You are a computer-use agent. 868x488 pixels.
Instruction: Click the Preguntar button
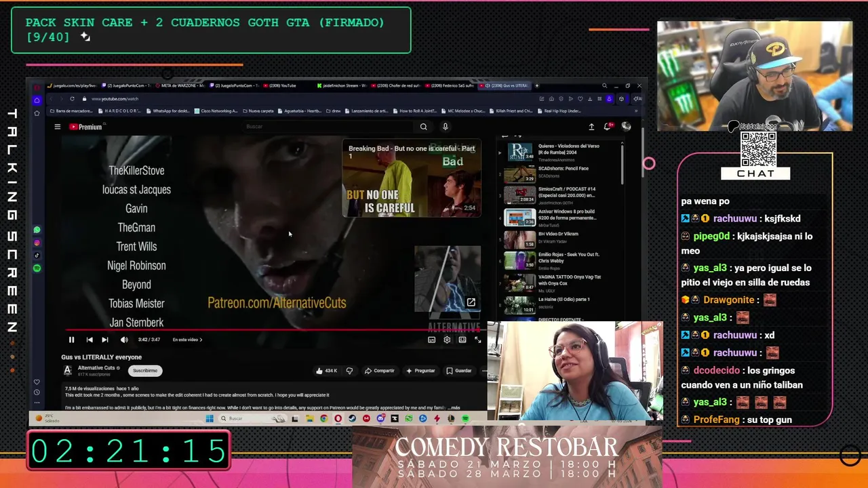(420, 371)
